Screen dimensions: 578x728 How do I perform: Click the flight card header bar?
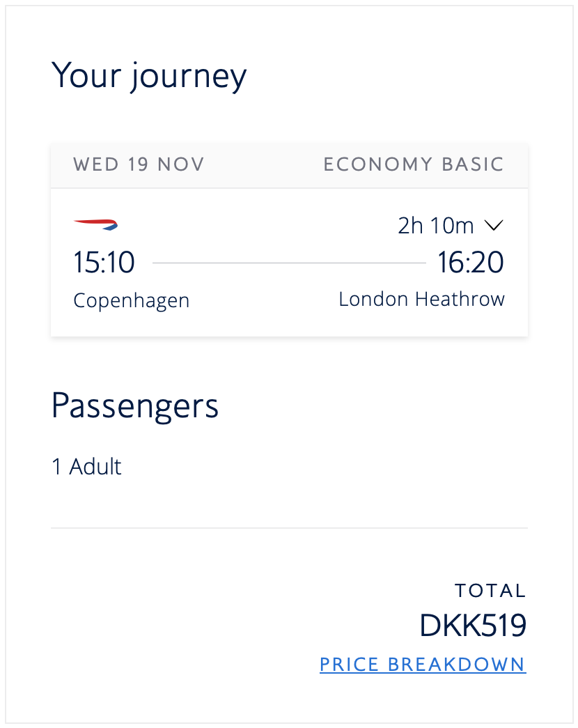[x=265, y=165]
